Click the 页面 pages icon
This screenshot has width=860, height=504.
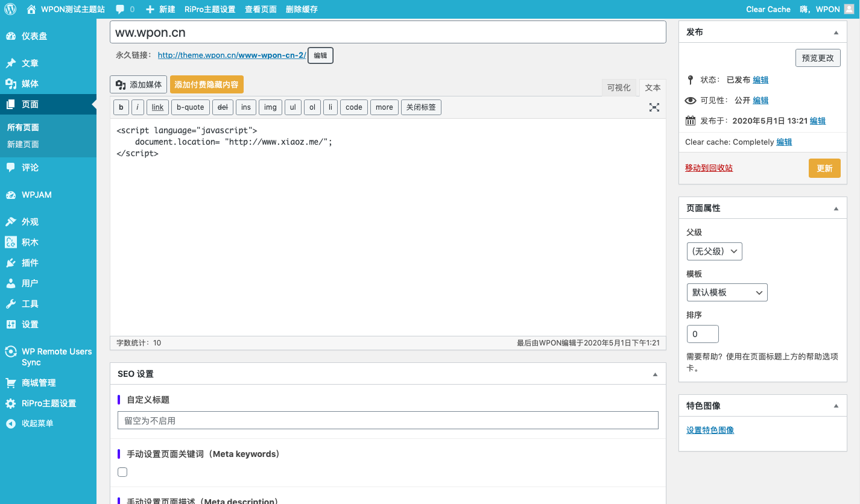tap(11, 104)
